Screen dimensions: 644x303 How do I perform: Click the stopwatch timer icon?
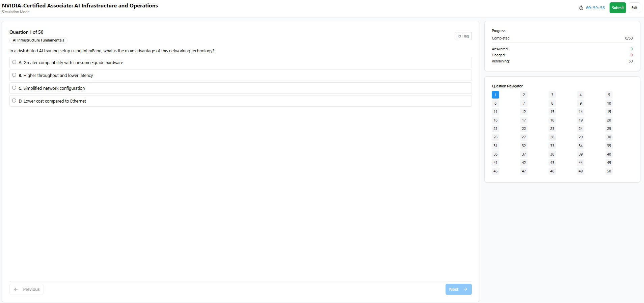click(581, 8)
